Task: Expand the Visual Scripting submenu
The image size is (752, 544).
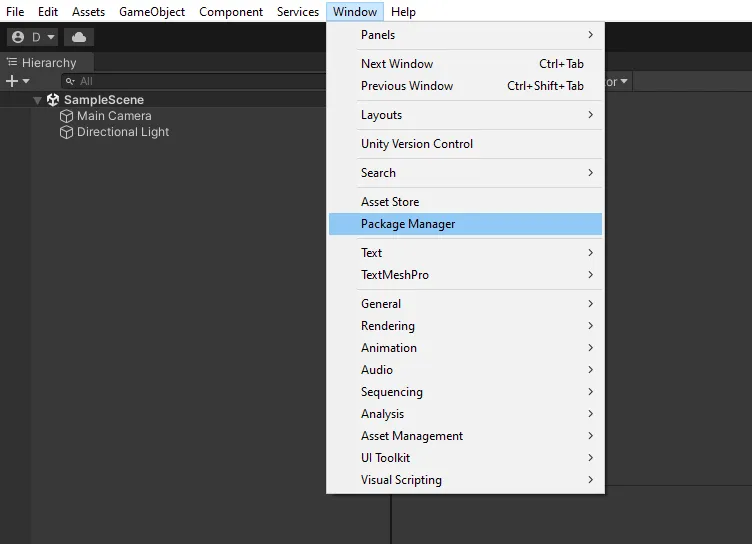Action: tap(465, 480)
